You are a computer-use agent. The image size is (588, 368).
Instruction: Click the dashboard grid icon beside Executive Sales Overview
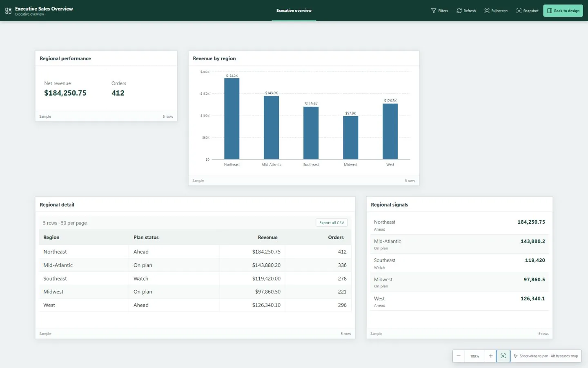pos(8,11)
